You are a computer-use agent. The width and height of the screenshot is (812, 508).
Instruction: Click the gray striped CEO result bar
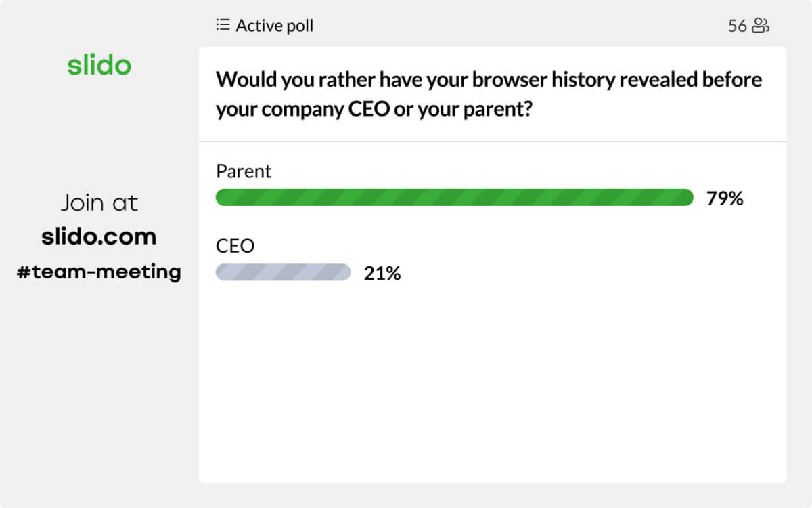point(283,272)
